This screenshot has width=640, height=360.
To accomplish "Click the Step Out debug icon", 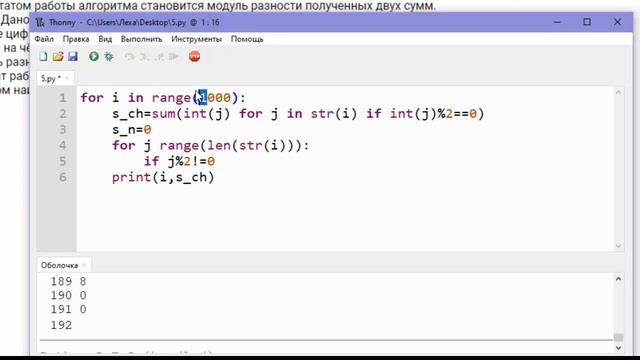I will pyautogui.click(x=159, y=56).
